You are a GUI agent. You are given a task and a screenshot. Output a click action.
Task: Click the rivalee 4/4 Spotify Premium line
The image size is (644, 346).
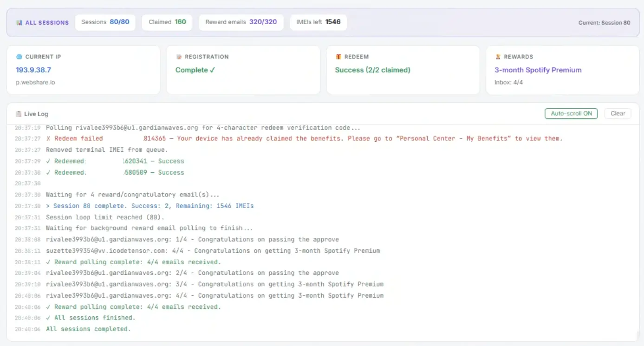(215, 295)
